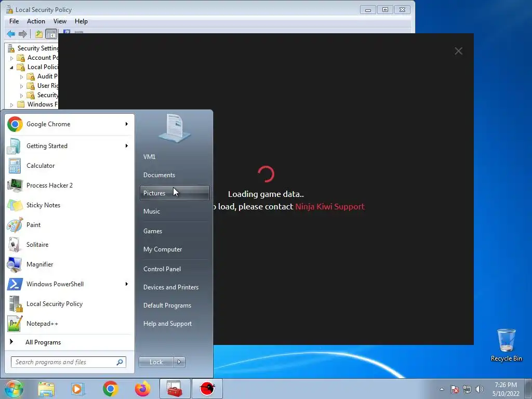This screenshot has width=532, height=399.
Task: Follow the Ninja Kiwi Support link
Action: click(x=330, y=207)
